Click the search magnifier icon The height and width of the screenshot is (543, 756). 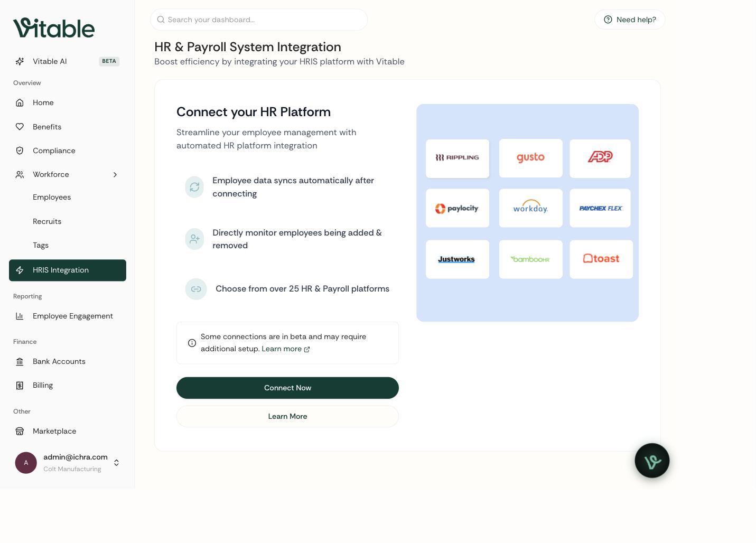pos(161,20)
